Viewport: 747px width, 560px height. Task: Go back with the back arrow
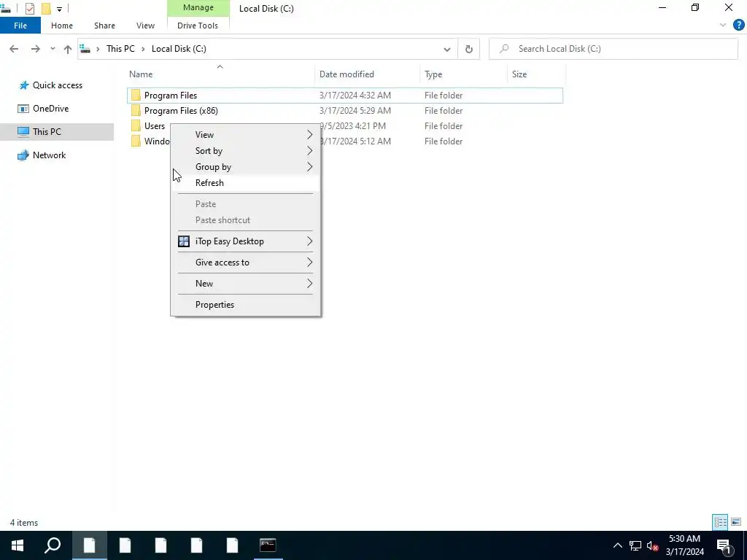click(x=14, y=49)
